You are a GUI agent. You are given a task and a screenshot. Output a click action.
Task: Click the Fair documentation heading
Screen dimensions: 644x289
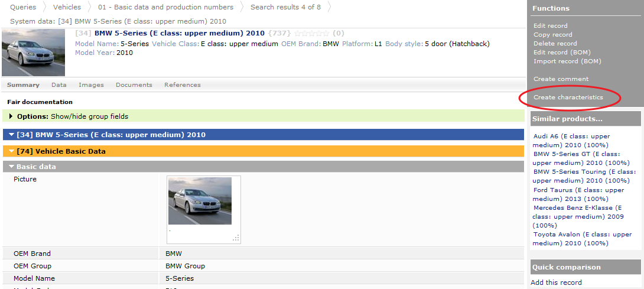coord(40,102)
